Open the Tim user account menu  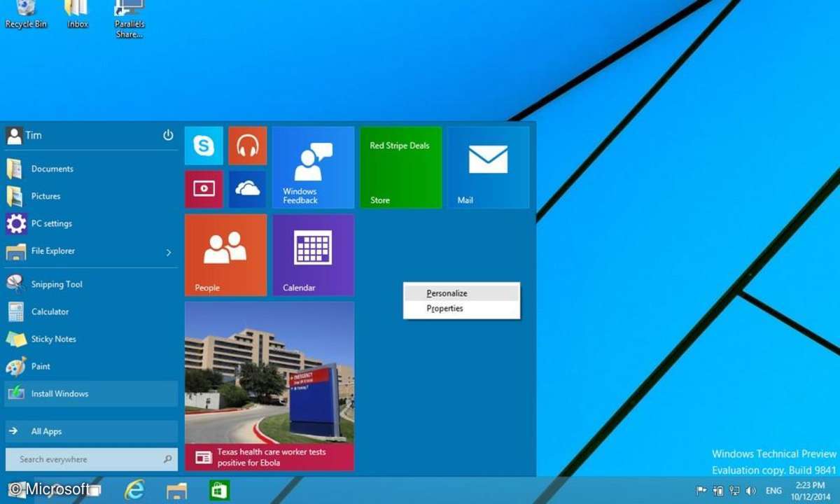(x=24, y=135)
